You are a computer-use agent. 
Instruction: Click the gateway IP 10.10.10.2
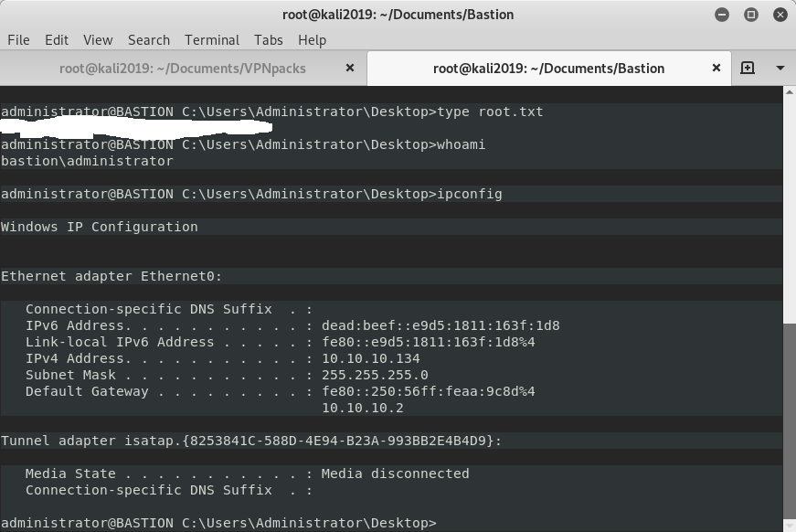coord(363,408)
